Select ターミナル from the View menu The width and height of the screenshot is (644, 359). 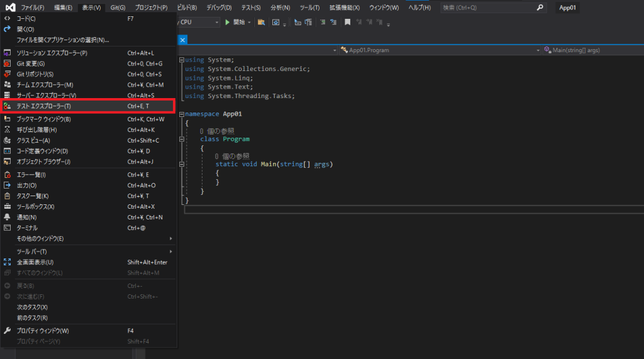click(27, 228)
